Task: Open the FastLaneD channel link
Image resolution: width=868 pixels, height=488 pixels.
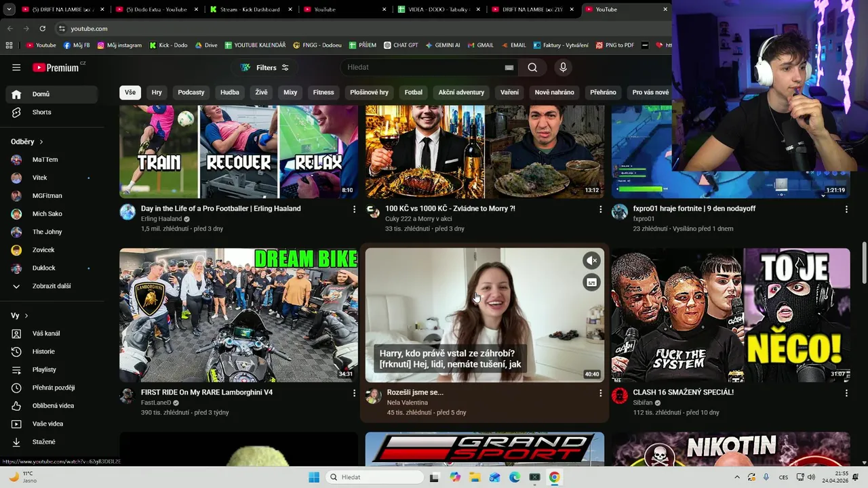Action: (x=156, y=403)
